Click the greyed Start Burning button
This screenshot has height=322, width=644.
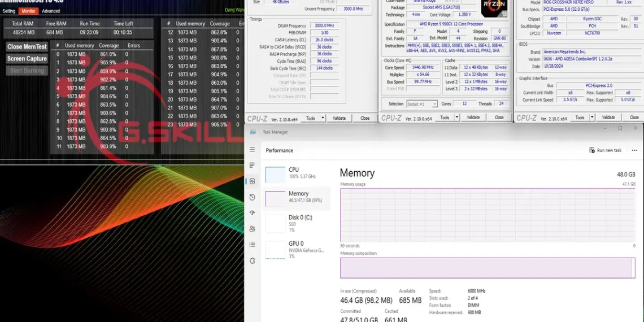coord(27,71)
